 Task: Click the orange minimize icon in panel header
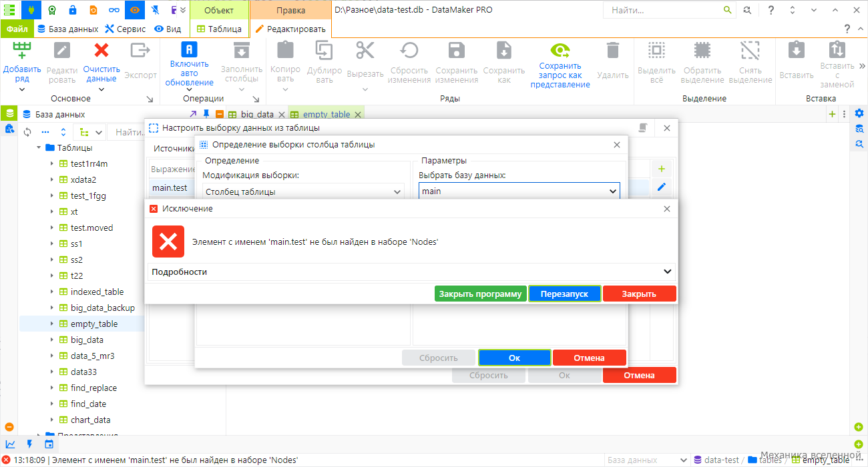(220, 114)
